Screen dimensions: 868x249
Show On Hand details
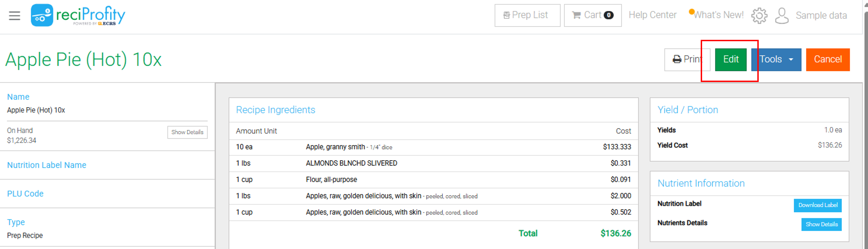click(x=187, y=132)
